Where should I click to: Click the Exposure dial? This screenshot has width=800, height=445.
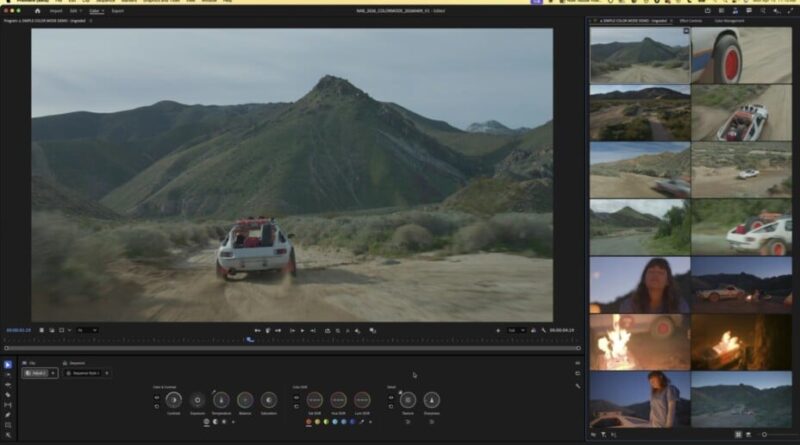(197, 400)
